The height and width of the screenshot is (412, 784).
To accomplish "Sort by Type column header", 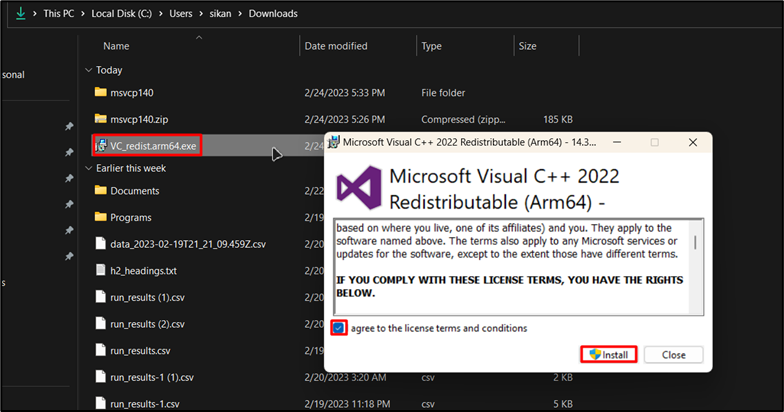I will tap(431, 46).
